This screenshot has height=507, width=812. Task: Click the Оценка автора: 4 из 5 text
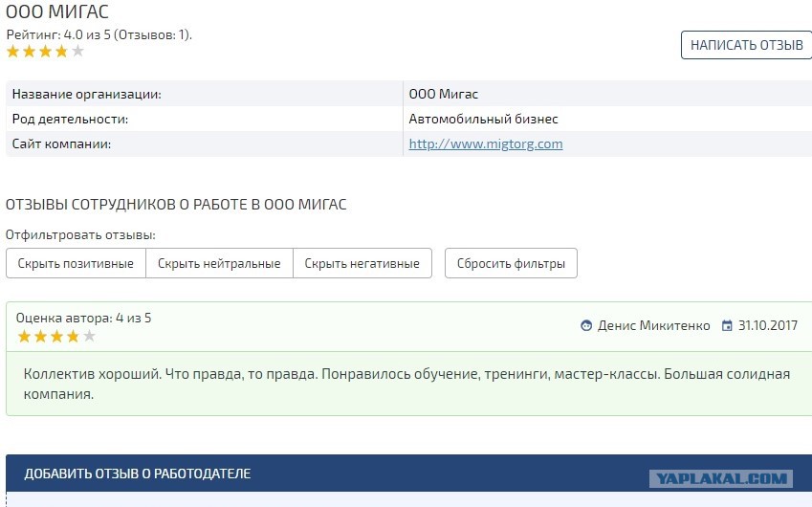coord(83,318)
